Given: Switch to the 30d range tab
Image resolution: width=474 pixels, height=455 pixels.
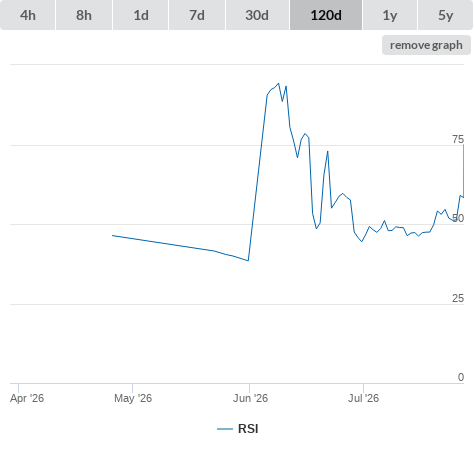Looking at the screenshot, I should click(257, 15).
